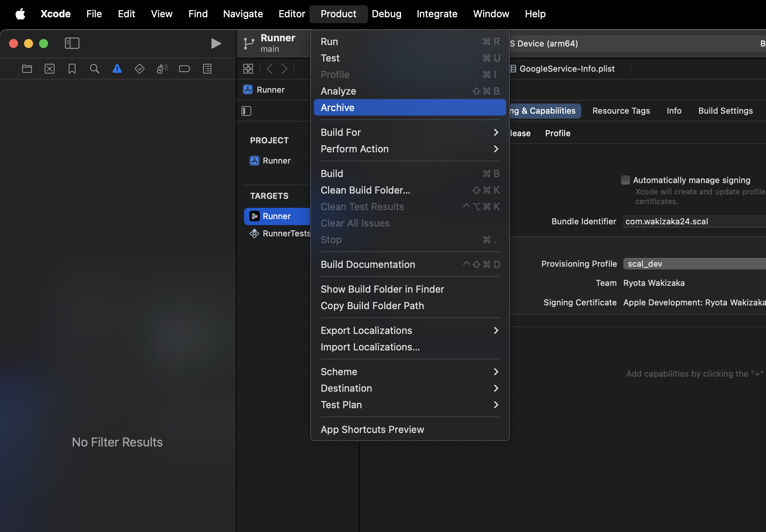Viewport: 766px width, 532px height.
Task: Open the source control navigator icon
Action: tap(49, 69)
